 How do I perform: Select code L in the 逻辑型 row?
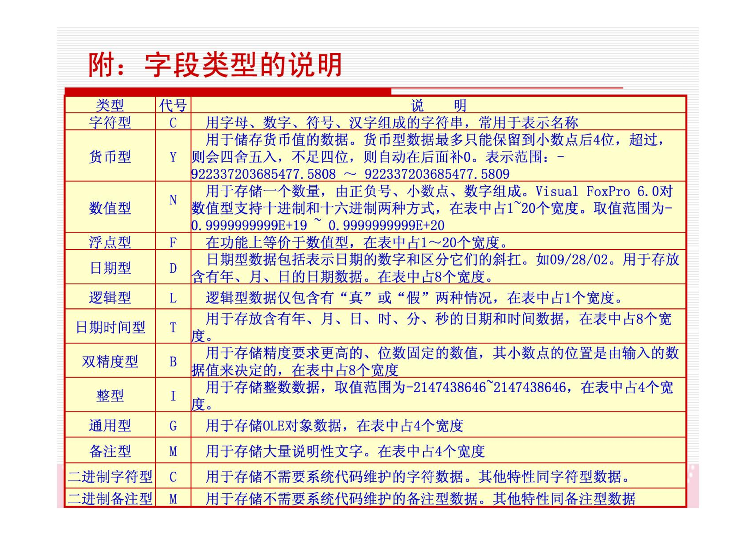[173, 298]
